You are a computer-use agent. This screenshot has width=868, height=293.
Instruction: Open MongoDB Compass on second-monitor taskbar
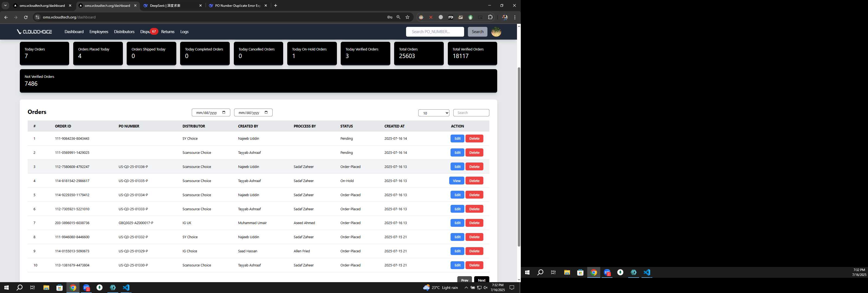coord(633,272)
